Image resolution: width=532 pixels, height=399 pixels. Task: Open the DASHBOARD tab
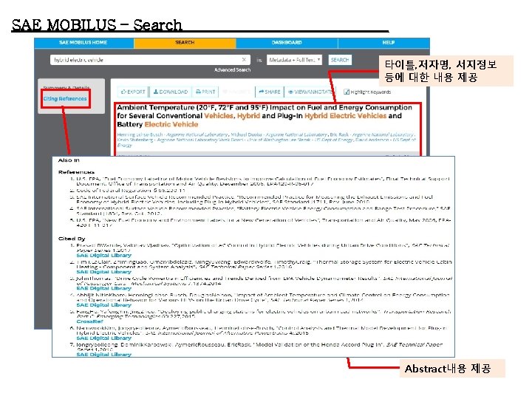287,43
